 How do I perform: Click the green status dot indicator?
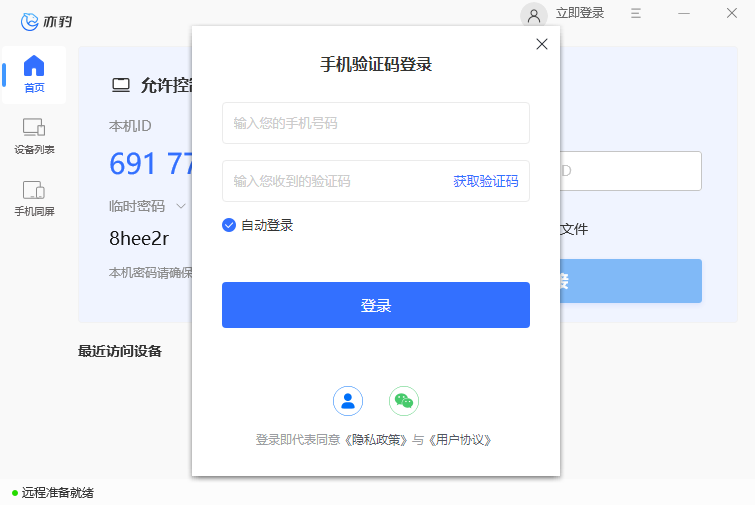15,493
